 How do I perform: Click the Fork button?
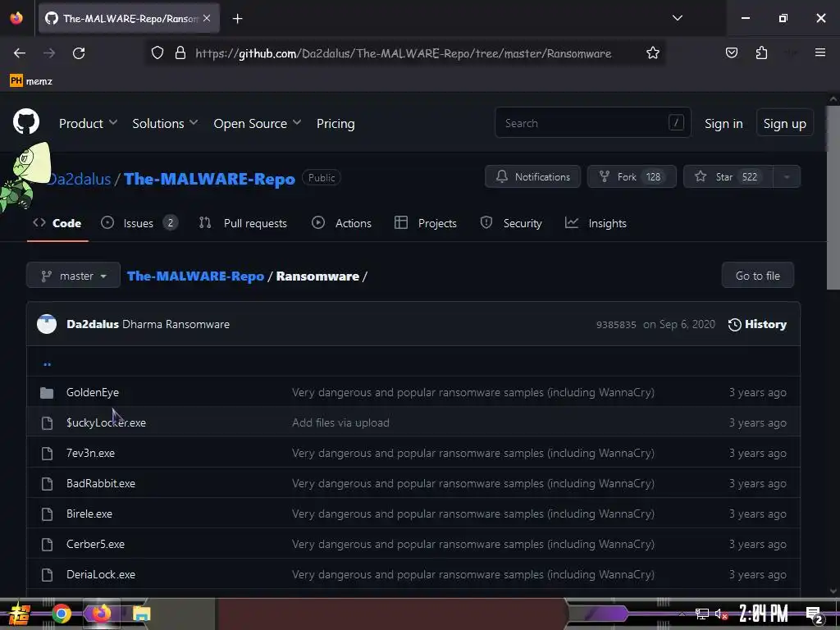[x=632, y=177]
